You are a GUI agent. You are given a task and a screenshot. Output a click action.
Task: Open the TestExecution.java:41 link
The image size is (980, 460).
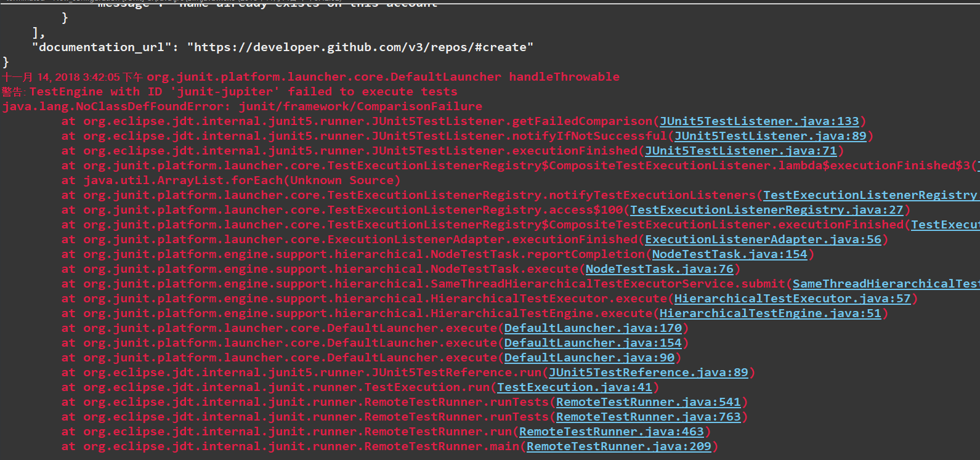click(x=574, y=387)
